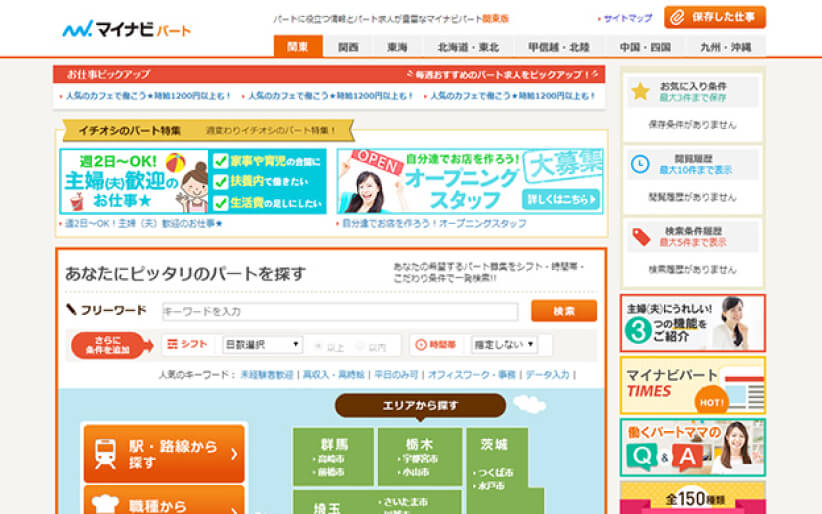Select the 栃木 area tile
Screen dimensions: 822x514
[x=419, y=457]
